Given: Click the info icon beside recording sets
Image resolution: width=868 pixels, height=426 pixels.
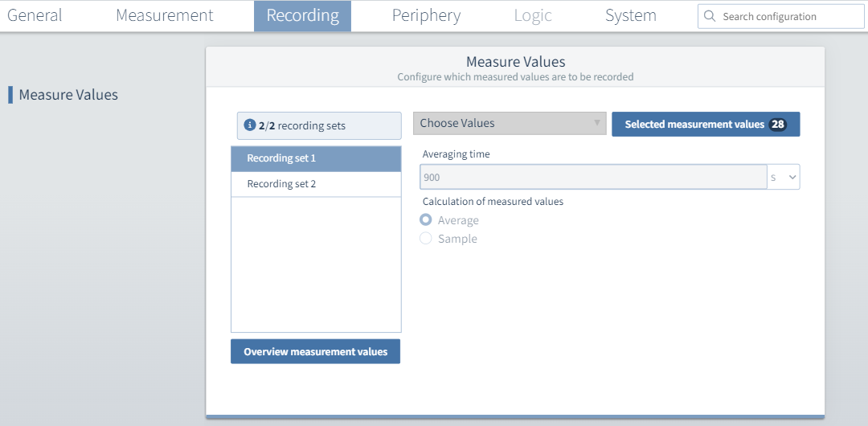Looking at the screenshot, I should [250, 125].
